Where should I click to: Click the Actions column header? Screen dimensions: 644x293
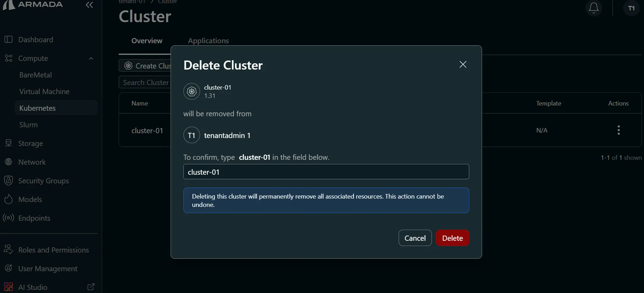[618, 103]
